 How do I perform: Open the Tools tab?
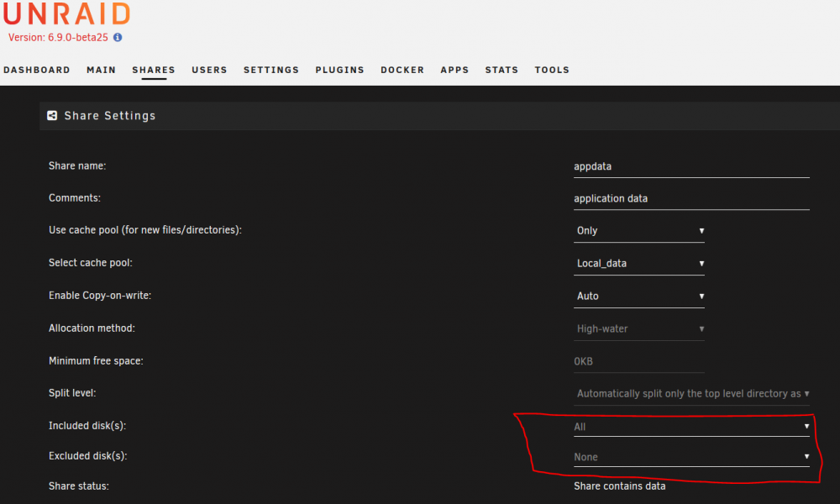click(x=552, y=71)
